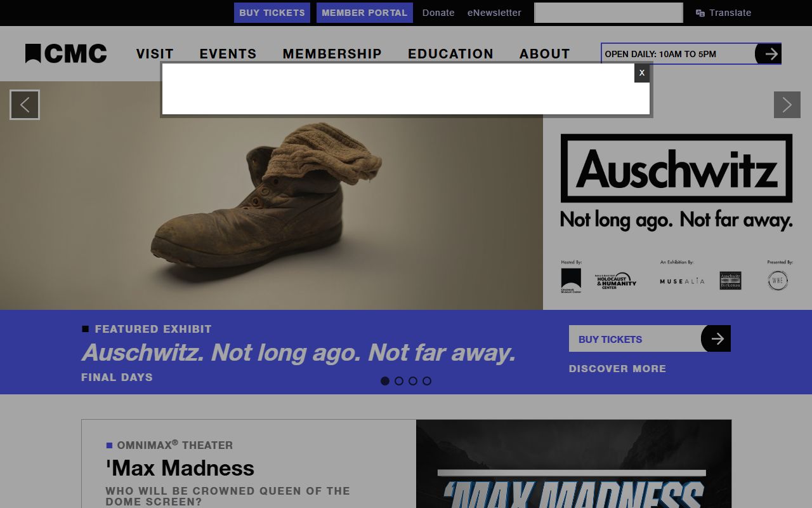Open the Discover More link
The width and height of the screenshot is (812, 508).
tap(617, 369)
